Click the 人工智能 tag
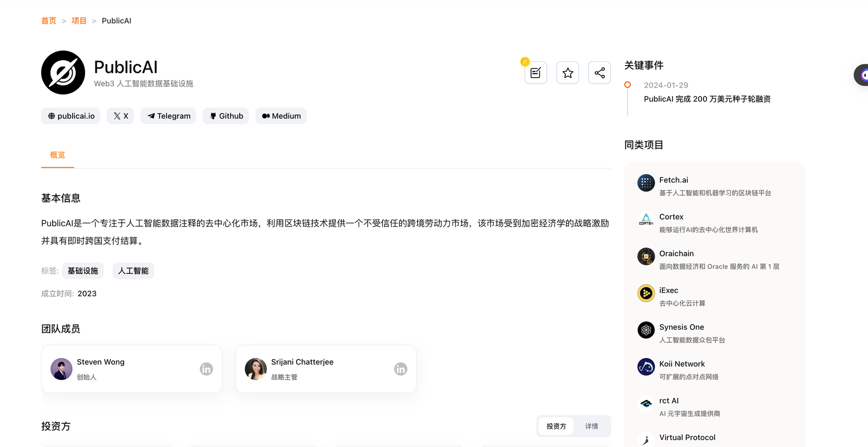868x447 pixels. tap(133, 271)
